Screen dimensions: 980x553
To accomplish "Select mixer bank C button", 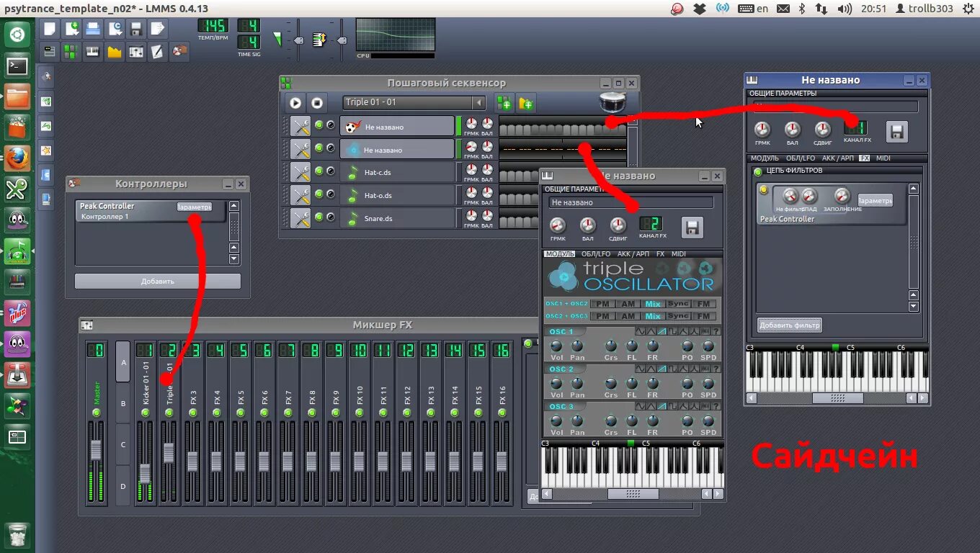I will pyautogui.click(x=123, y=444).
